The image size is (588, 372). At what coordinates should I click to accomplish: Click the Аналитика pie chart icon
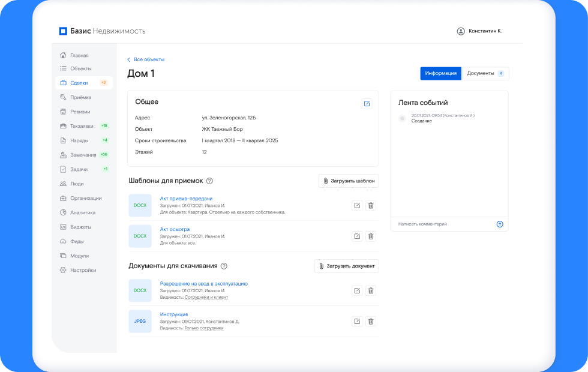[x=63, y=212]
